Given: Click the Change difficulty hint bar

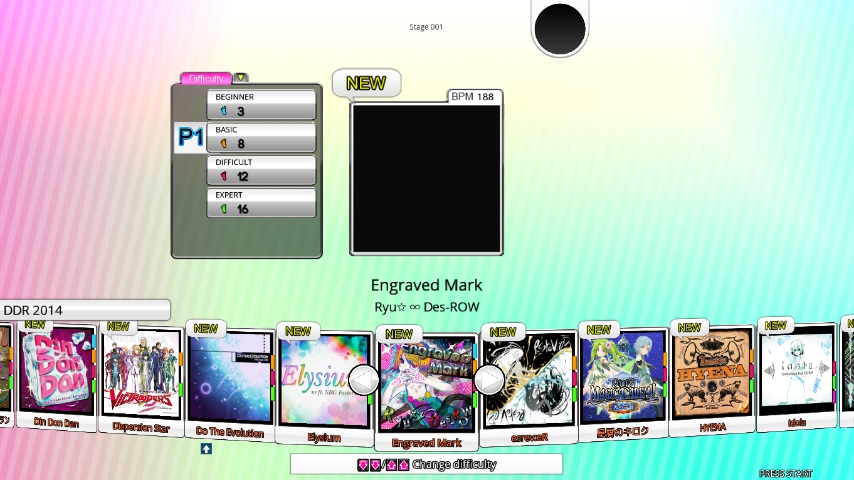Looking at the screenshot, I should coord(426,464).
